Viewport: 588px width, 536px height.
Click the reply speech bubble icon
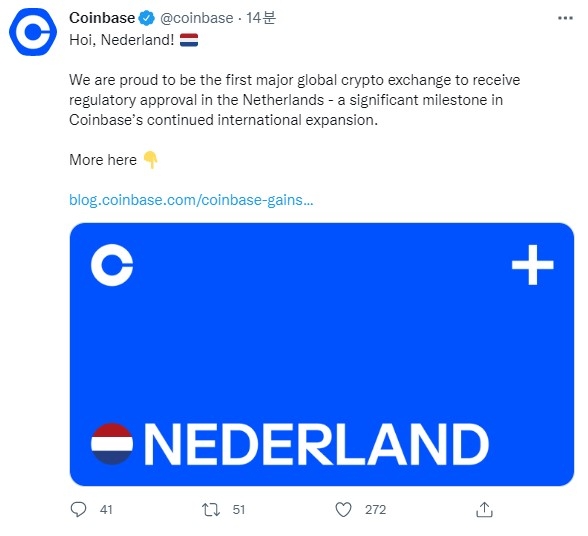tap(78, 509)
